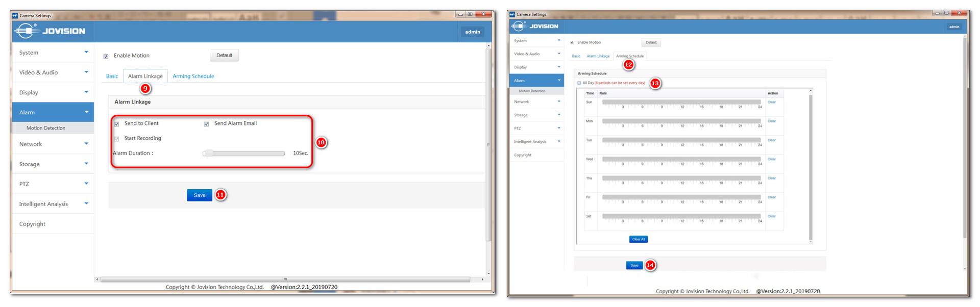
Task: Expand Intelligent Analysis in the left window sidebar
Action: 53,204
